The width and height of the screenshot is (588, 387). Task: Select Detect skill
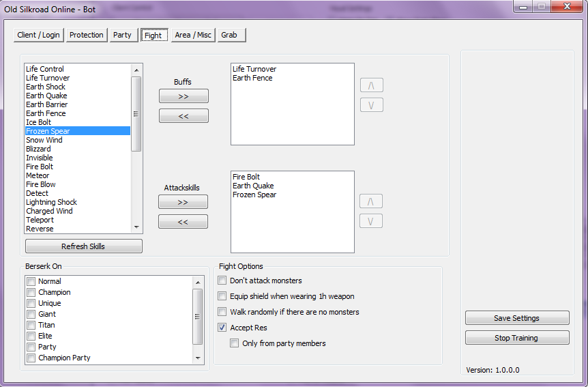78,193
